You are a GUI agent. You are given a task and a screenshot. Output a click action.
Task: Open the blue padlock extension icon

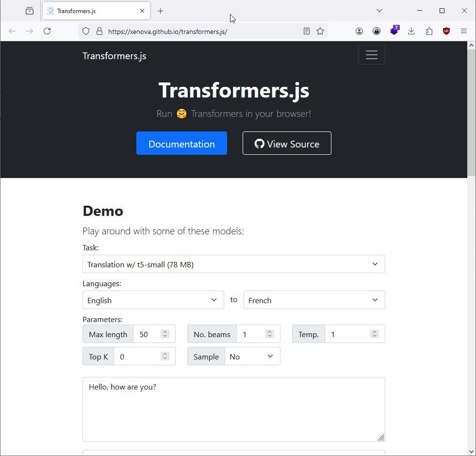(x=377, y=31)
